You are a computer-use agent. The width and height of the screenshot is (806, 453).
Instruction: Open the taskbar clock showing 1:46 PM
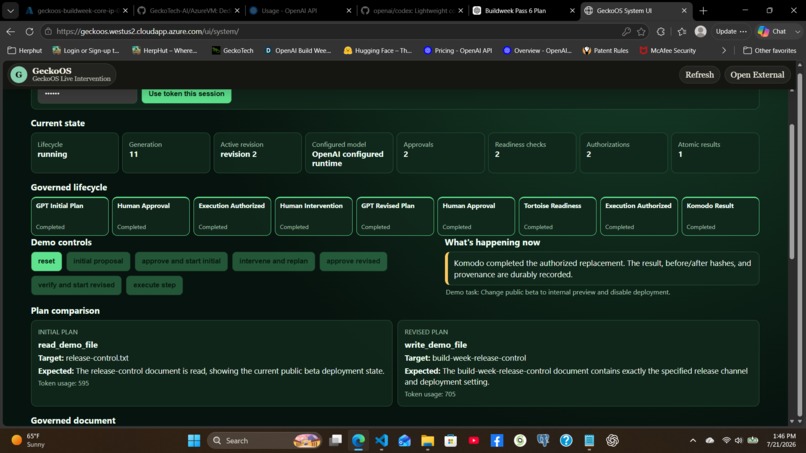781,440
